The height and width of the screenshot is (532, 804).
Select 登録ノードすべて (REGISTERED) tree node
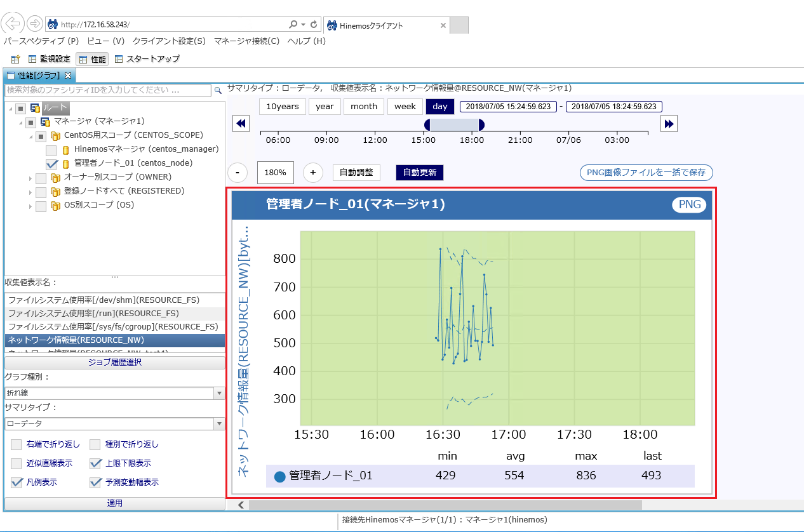click(124, 191)
